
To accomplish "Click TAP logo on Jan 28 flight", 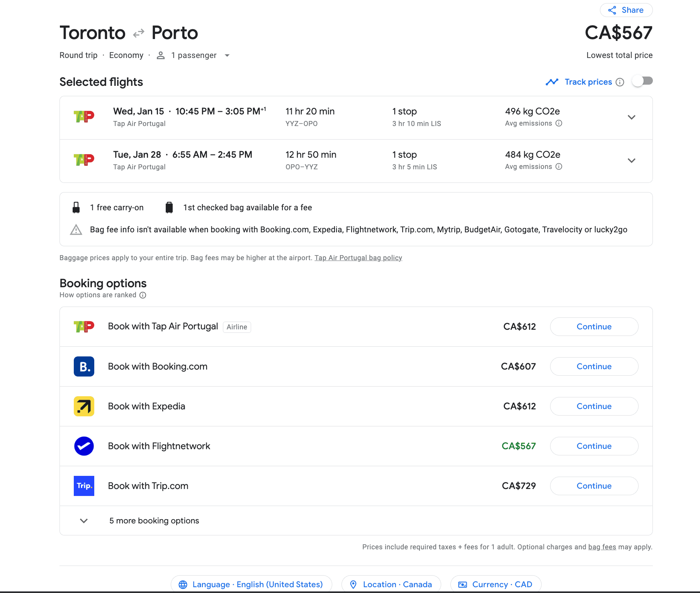I will coord(84,160).
